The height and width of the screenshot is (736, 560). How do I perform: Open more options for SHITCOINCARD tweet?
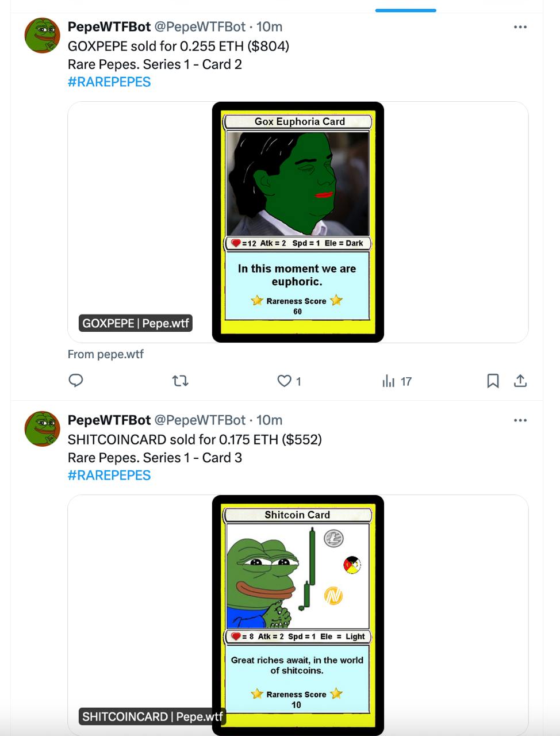520,420
